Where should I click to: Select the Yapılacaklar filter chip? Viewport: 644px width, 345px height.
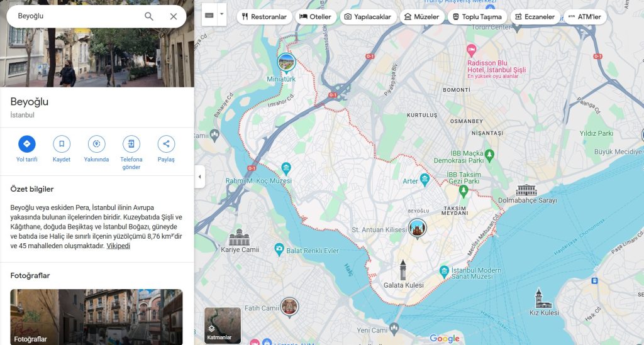[367, 17]
